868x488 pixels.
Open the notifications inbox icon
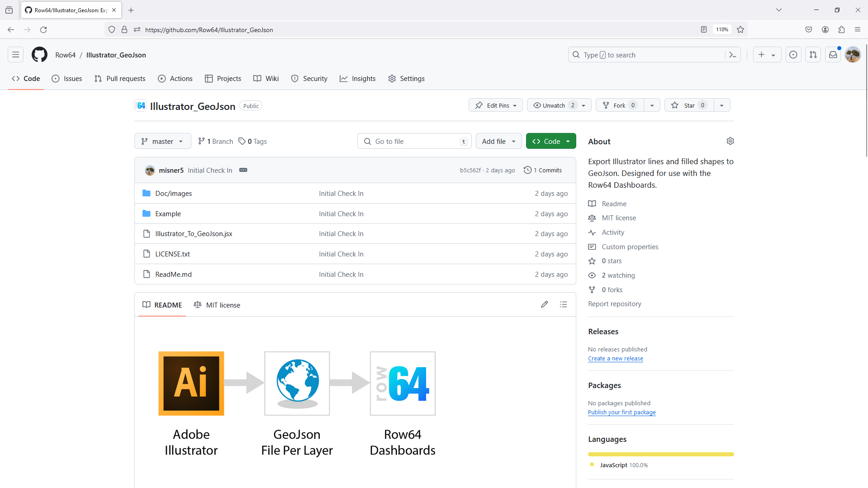click(833, 55)
